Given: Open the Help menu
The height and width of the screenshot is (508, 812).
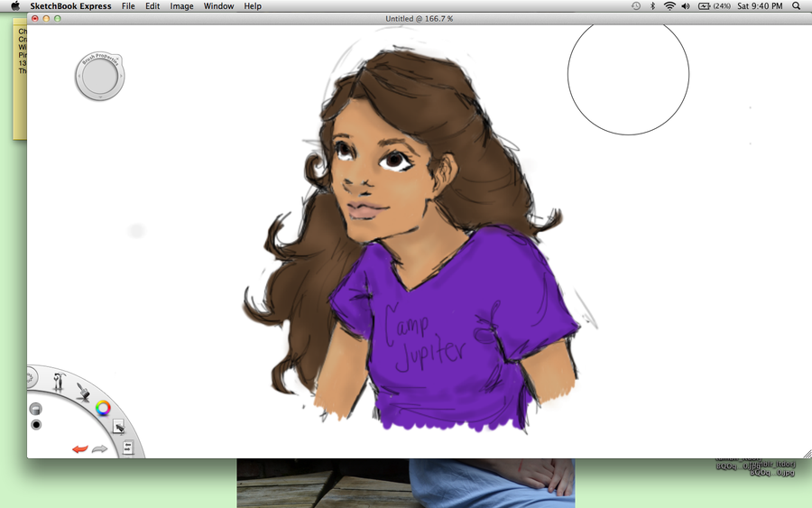Looking at the screenshot, I should (x=253, y=6).
